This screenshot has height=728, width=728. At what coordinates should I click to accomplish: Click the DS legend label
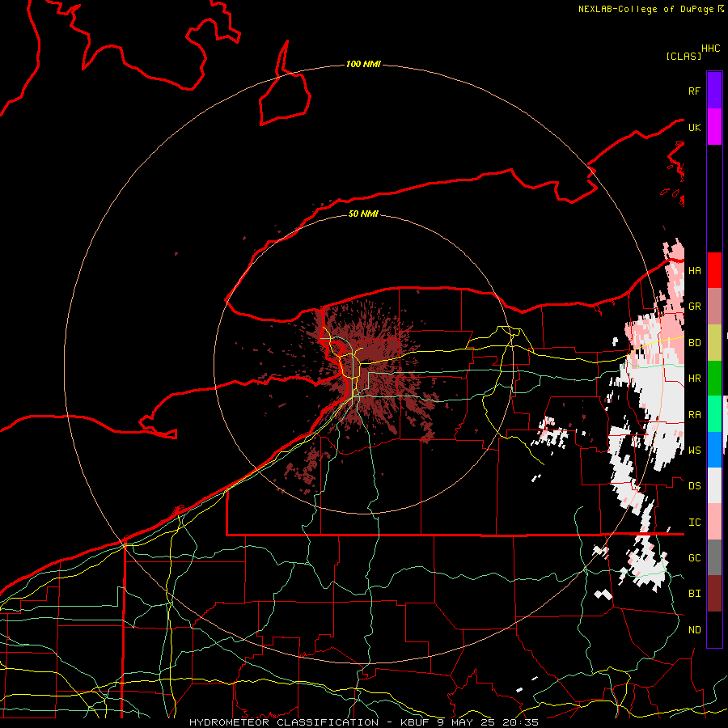click(694, 486)
